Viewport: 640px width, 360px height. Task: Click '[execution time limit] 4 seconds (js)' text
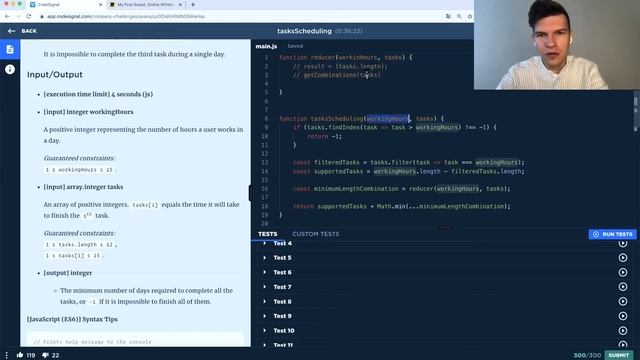[x=98, y=94]
